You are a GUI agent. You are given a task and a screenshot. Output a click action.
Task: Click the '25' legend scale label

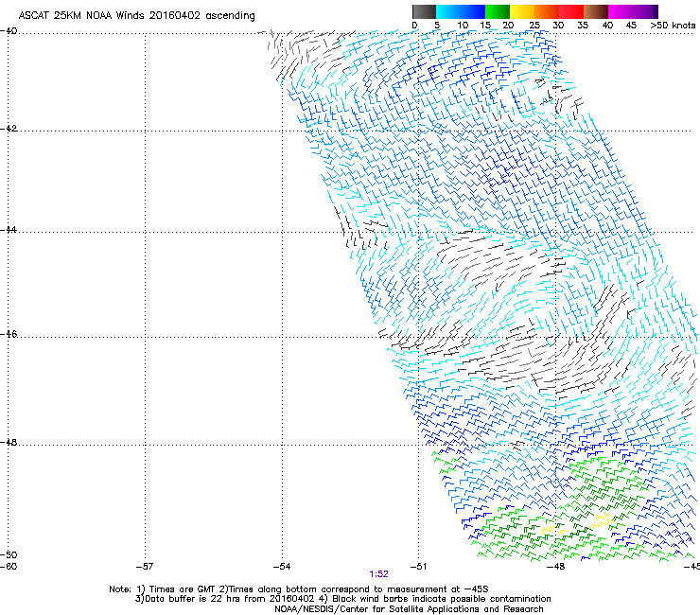point(534,26)
